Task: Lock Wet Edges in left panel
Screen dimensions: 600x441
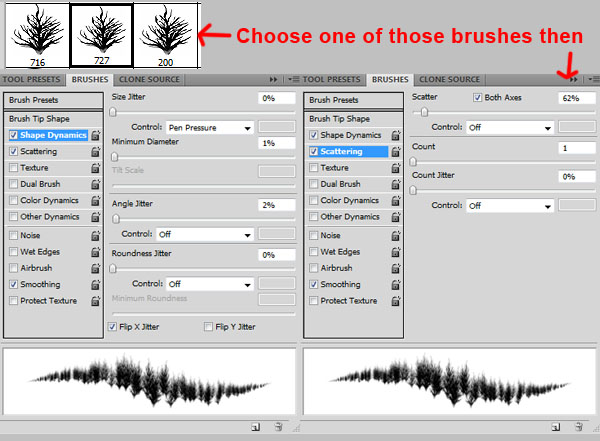Action: tap(96, 252)
